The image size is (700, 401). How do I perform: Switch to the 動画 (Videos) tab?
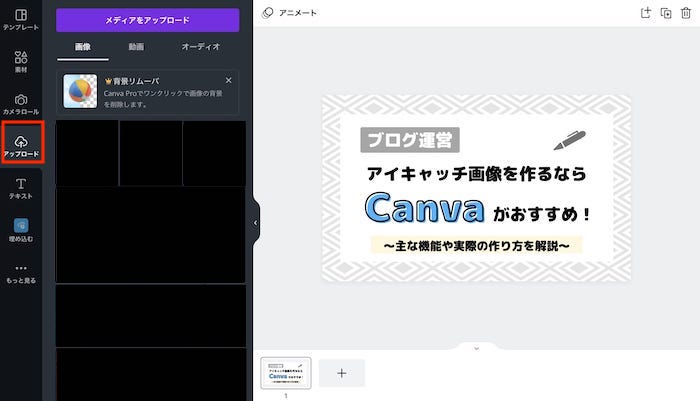point(136,47)
